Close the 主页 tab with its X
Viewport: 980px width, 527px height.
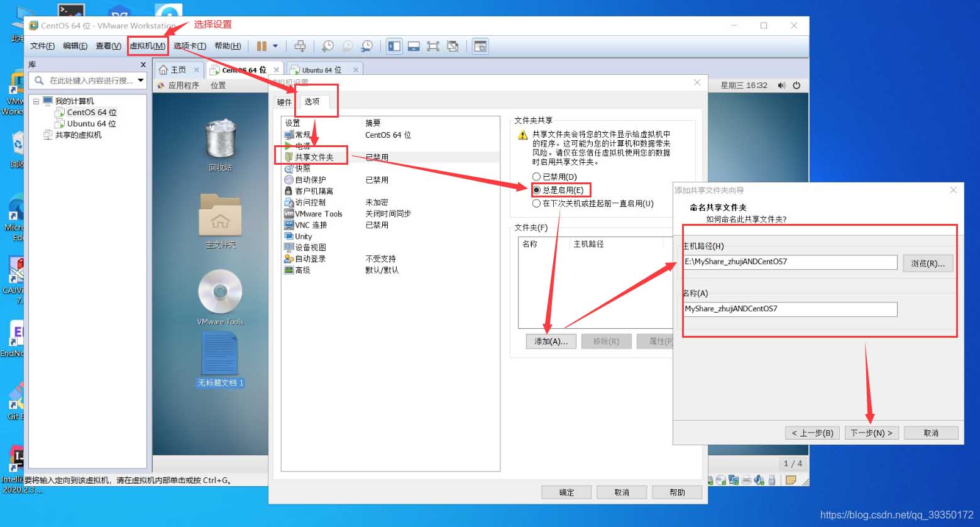197,70
